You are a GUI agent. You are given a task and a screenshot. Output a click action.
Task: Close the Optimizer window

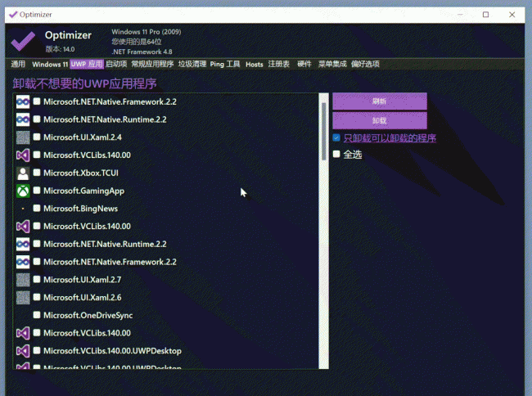point(512,15)
